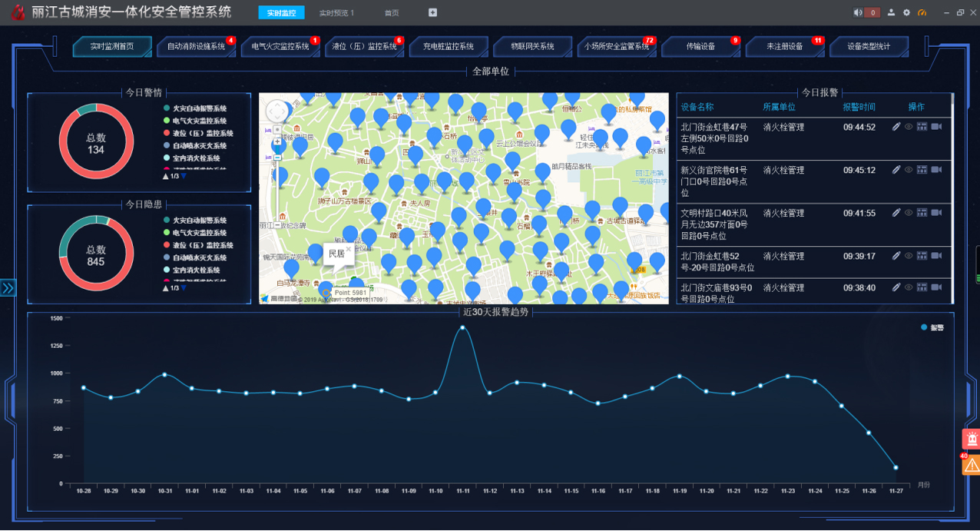Click the red alarm siren icon
The image size is (980, 531).
(x=972, y=439)
